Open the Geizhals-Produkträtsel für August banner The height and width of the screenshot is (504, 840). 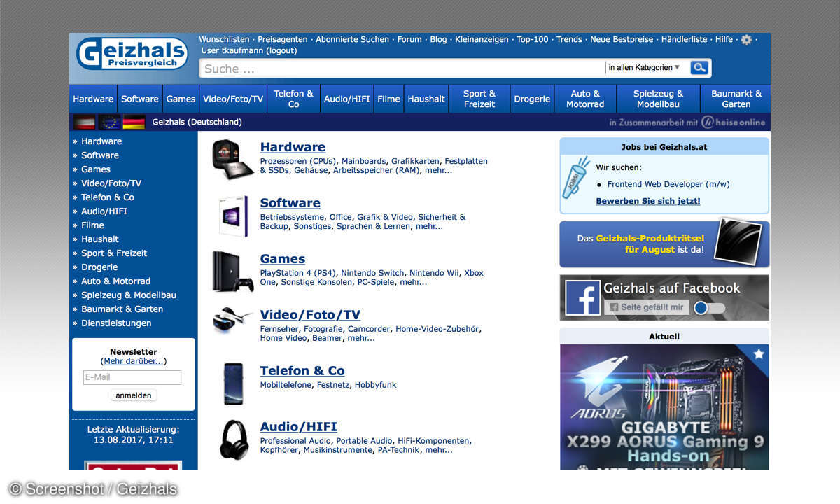[664, 244]
